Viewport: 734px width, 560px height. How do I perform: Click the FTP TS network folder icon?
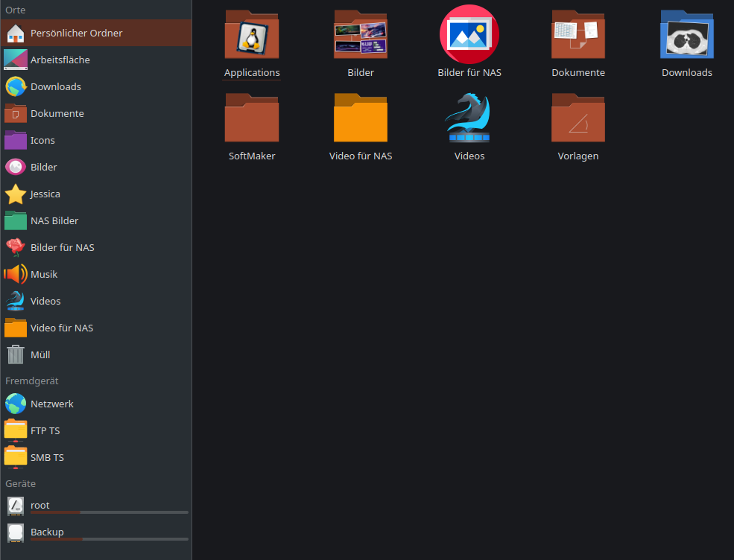point(16,430)
